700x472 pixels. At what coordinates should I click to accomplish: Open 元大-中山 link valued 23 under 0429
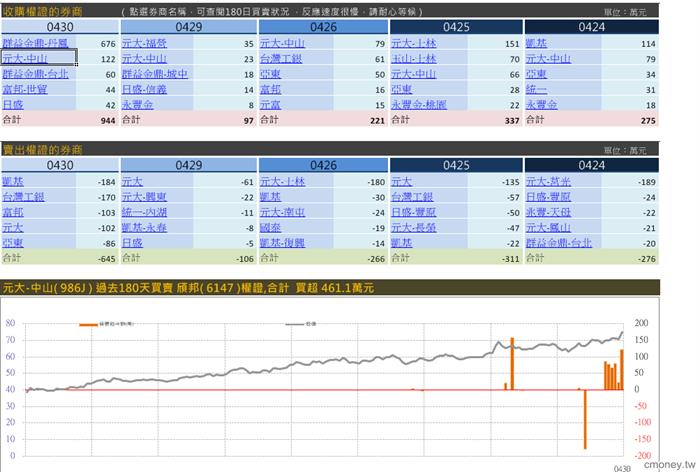[144, 58]
